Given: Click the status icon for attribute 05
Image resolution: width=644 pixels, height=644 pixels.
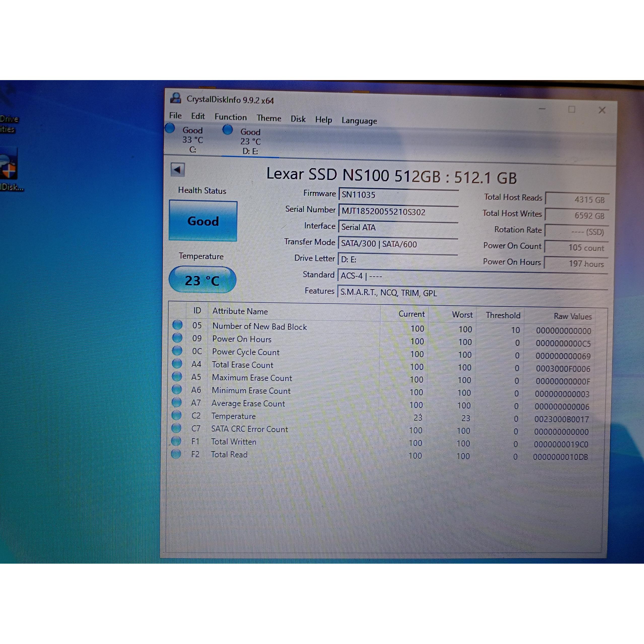Looking at the screenshot, I should tap(177, 325).
